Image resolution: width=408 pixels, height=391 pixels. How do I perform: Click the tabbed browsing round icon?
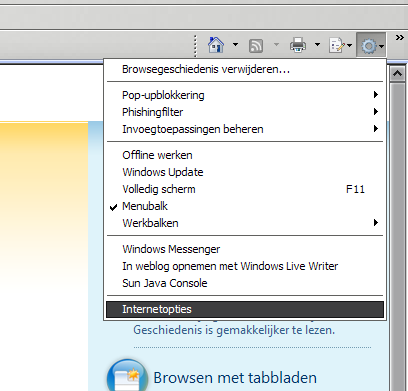(127, 375)
